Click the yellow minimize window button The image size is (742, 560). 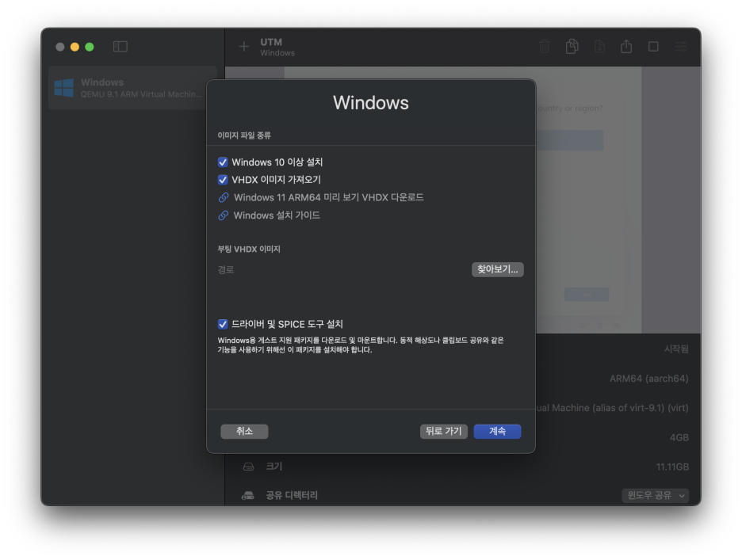click(75, 47)
